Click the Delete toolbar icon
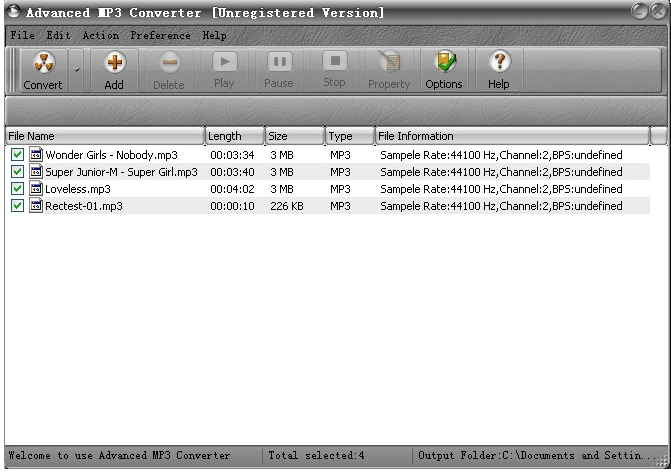 [x=169, y=62]
